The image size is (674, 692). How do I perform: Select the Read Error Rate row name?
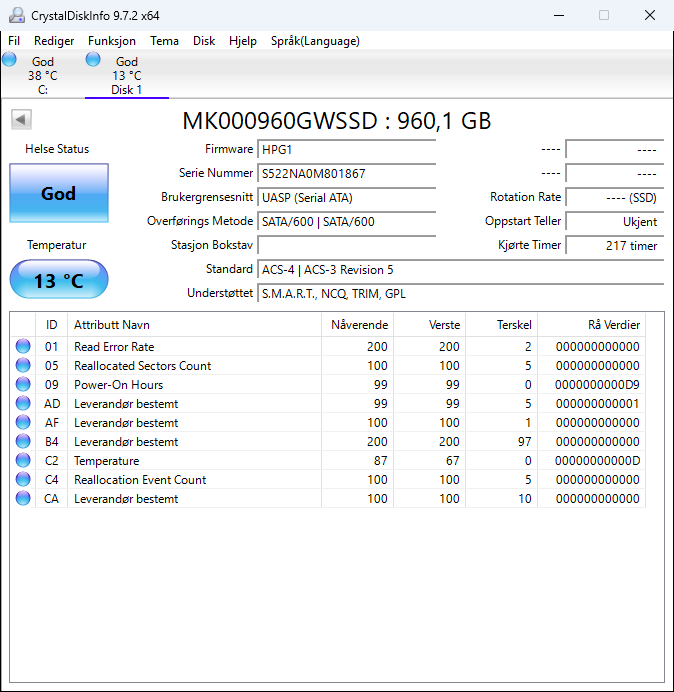[114, 347]
